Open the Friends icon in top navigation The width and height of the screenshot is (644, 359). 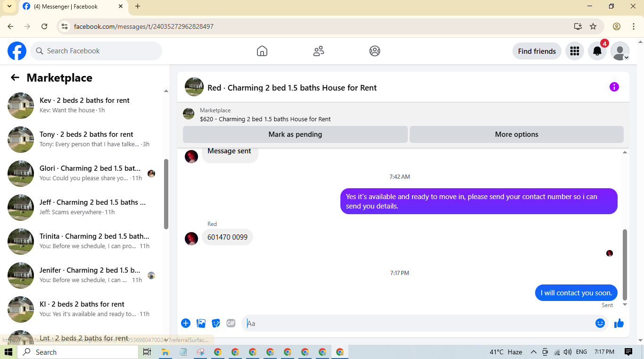[x=319, y=51]
